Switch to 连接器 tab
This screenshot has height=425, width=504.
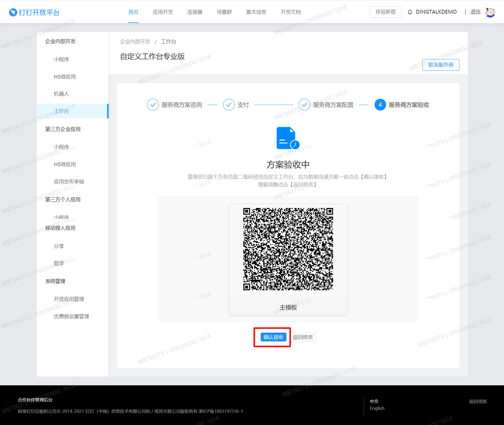pyautogui.click(x=195, y=12)
